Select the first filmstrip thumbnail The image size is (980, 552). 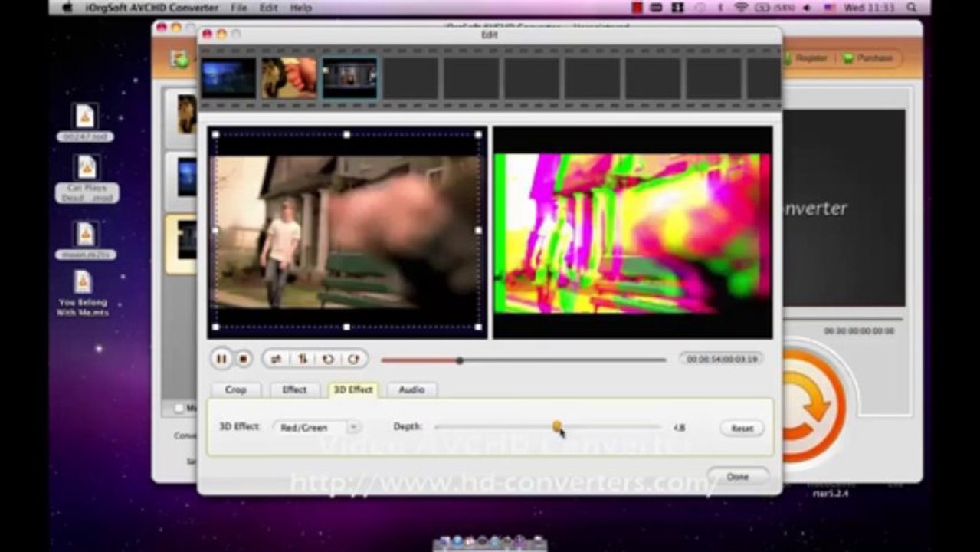228,78
